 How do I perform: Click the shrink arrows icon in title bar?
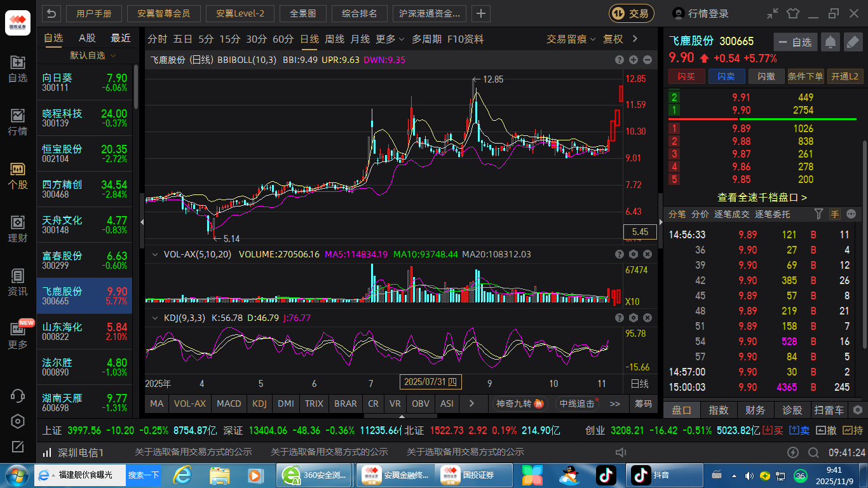(773, 13)
